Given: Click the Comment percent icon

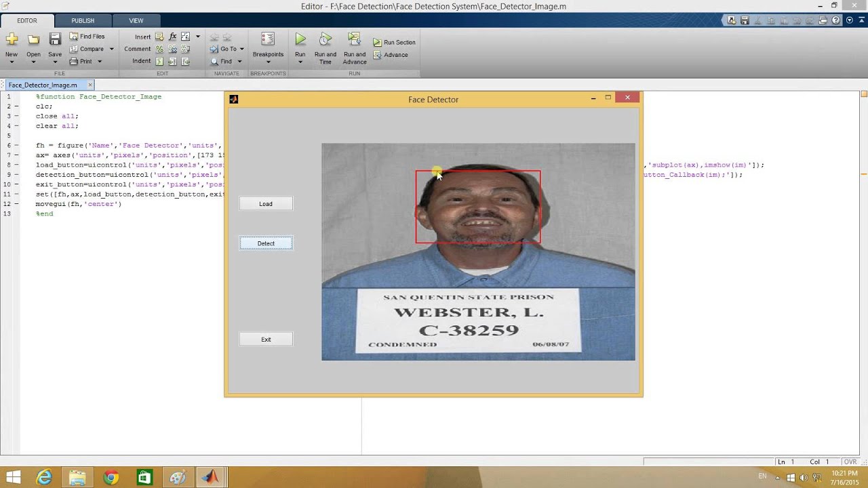Looking at the screenshot, I should tap(159, 49).
